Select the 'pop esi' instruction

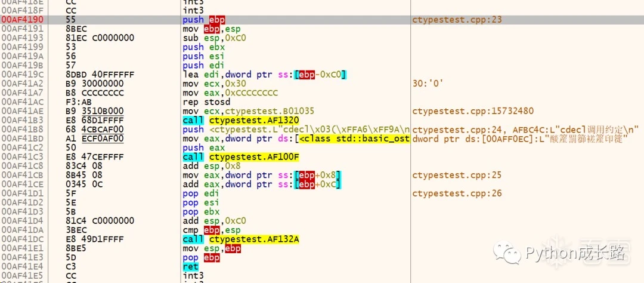pyautogui.click(x=202, y=202)
